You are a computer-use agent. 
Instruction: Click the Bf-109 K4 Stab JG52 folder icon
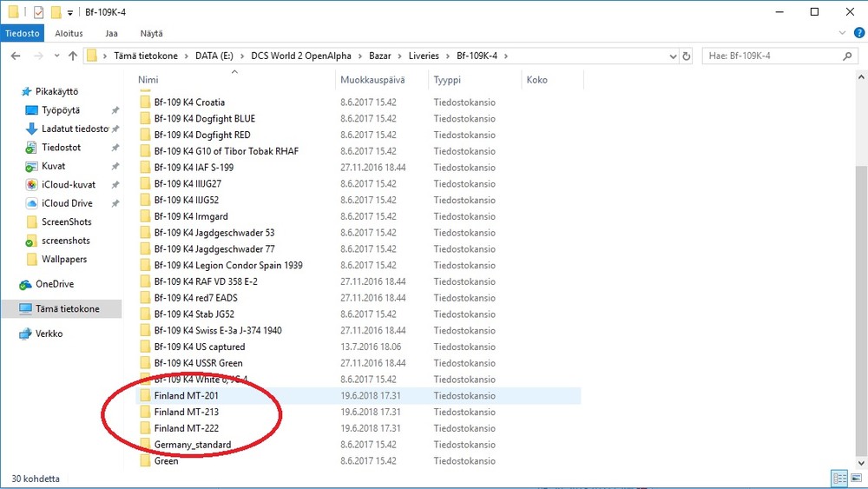(x=145, y=314)
